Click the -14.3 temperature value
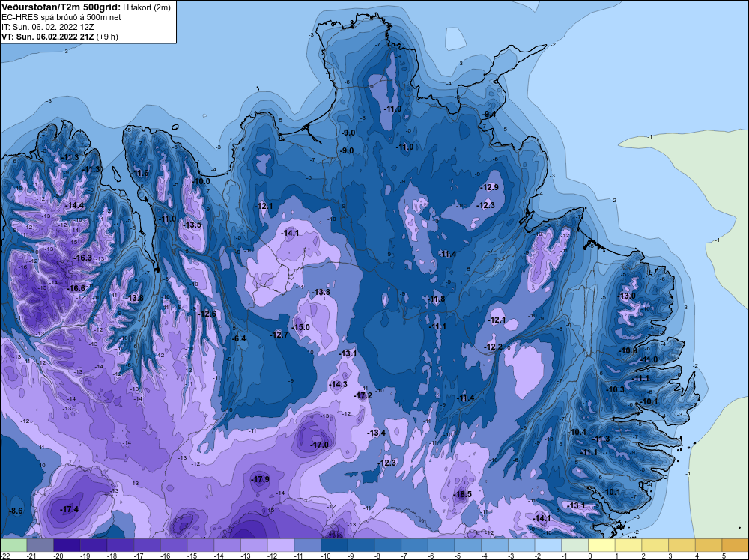The image size is (749, 560). (339, 384)
